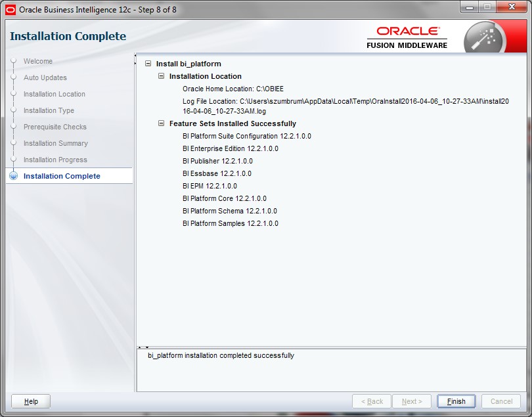Select the Oracle Home Location entry
The image size is (532, 417).
tap(233, 89)
